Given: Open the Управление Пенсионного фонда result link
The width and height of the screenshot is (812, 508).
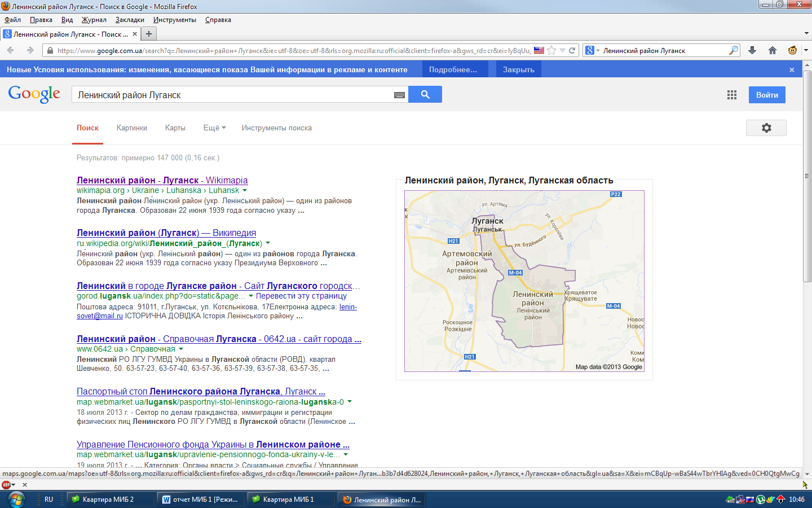Looking at the screenshot, I should pyautogui.click(x=213, y=444).
